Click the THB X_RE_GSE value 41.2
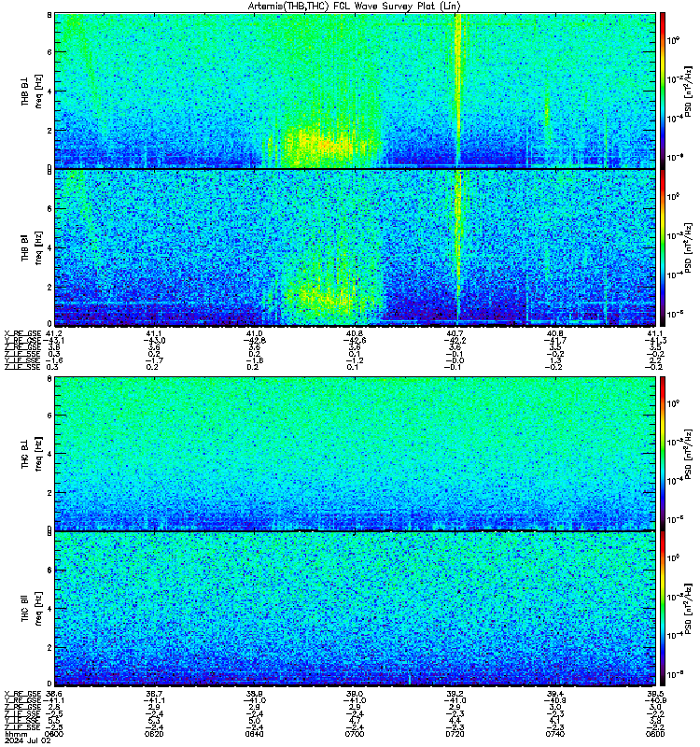Viewport: 700px width, 747px height. (54, 334)
